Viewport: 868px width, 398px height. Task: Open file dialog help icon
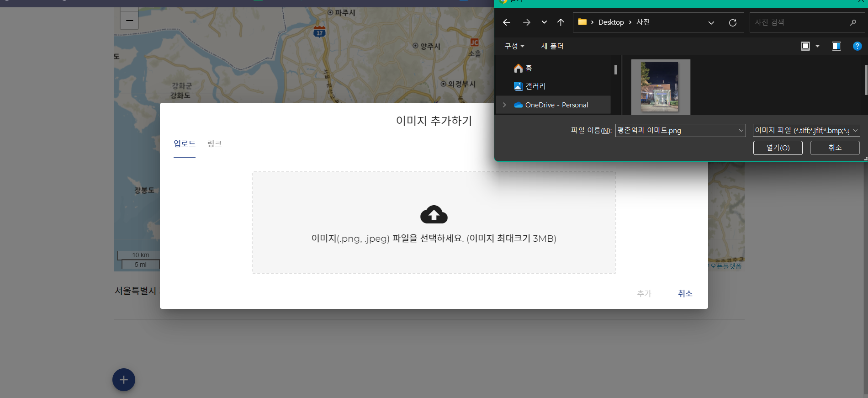tap(857, 46)
